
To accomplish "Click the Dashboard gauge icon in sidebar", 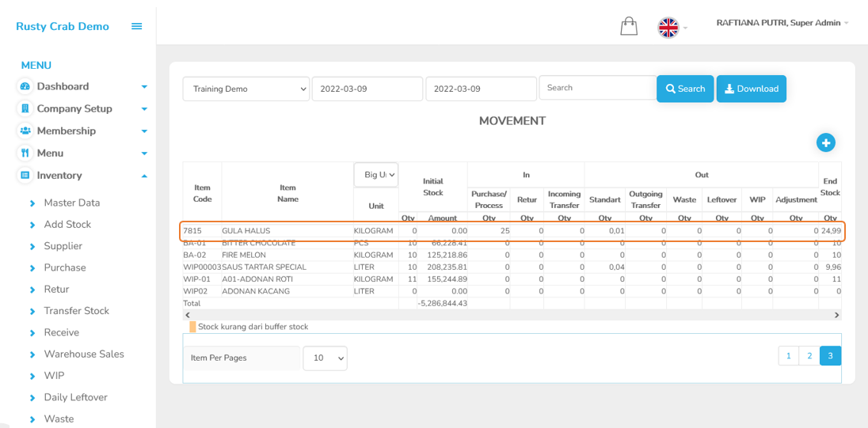I will (25, 86).
